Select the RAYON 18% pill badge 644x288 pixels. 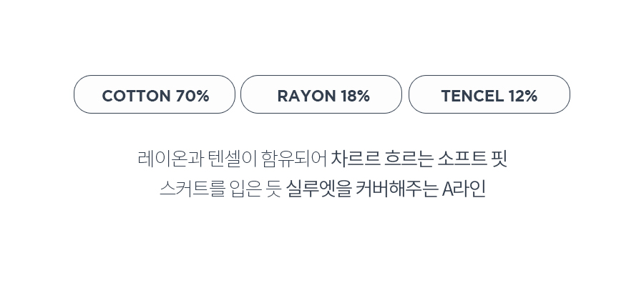[x=321, y=94]
